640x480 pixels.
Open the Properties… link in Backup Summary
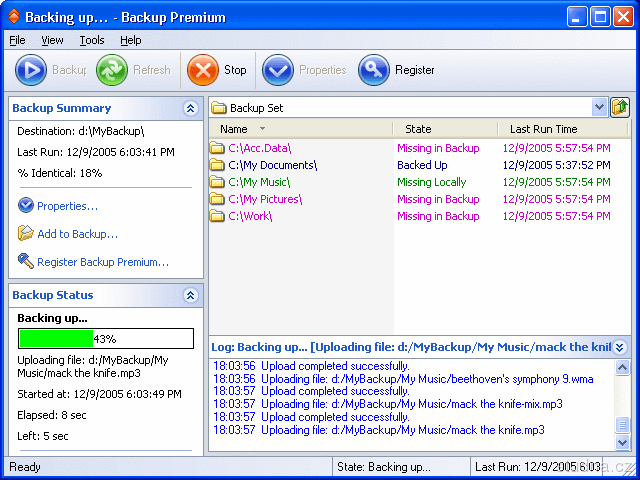coord(67,206)
